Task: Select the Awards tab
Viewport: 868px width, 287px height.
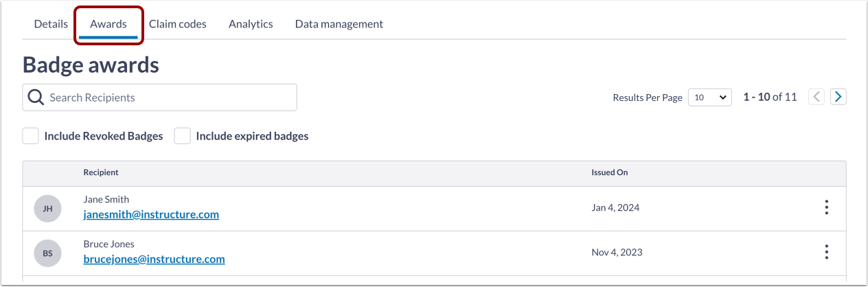Action: click(x=108, y=24)
